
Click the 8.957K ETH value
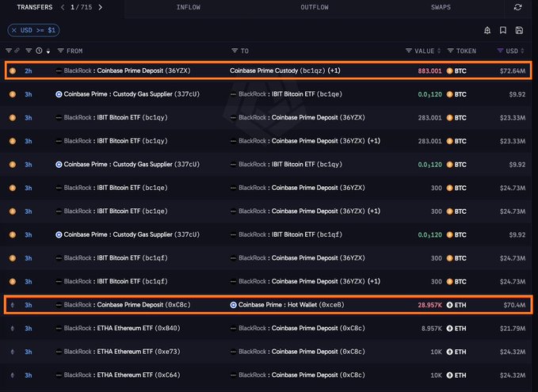pyautogui.click(x=431, y=328)
